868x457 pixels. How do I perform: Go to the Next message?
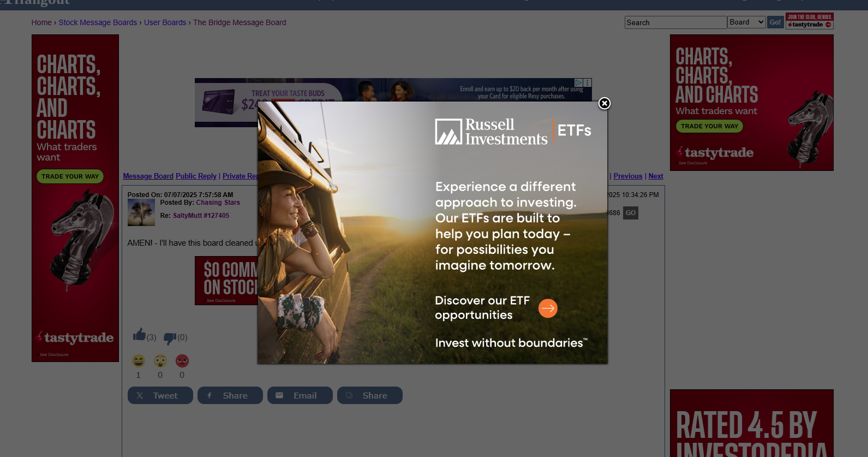656,176
